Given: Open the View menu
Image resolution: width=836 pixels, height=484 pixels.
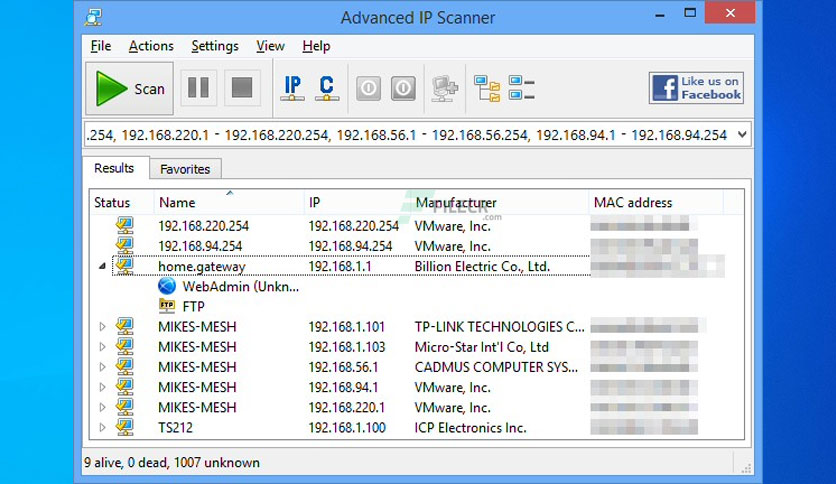Looking at the screenshot, I should [x=270, y=46].
